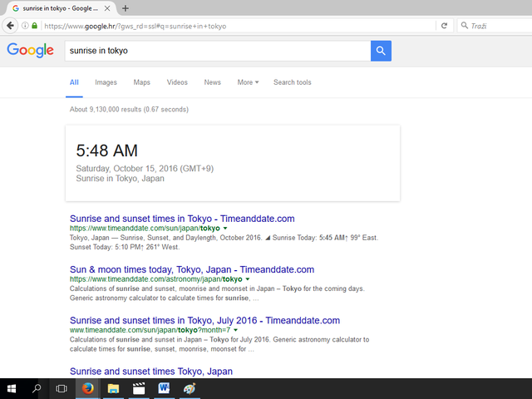This screenshot has height=399, width=532.
Task: Open Search tools
Action: point(293,82)
